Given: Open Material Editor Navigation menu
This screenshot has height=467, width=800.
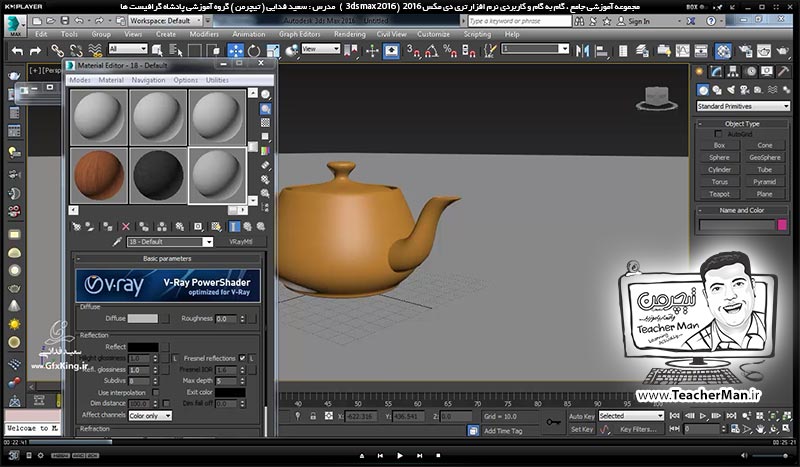Looking at the screenshot, I should click(x=148, y=80).
